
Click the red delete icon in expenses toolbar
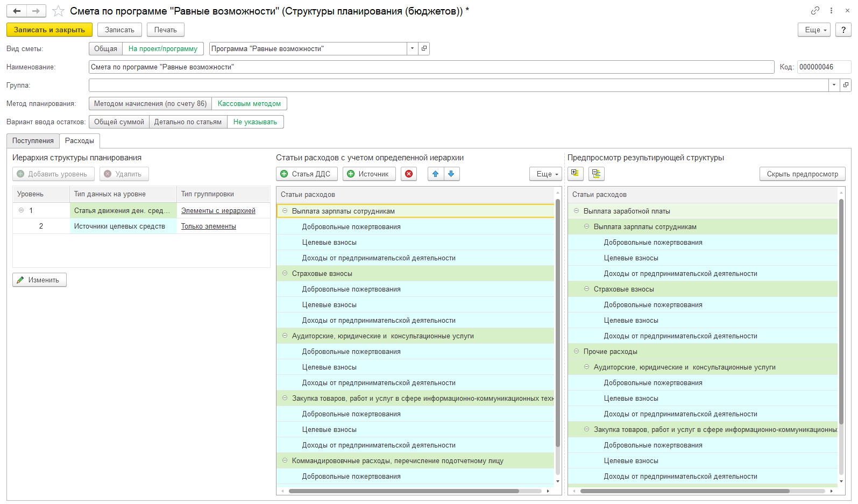tap(409, 174)
